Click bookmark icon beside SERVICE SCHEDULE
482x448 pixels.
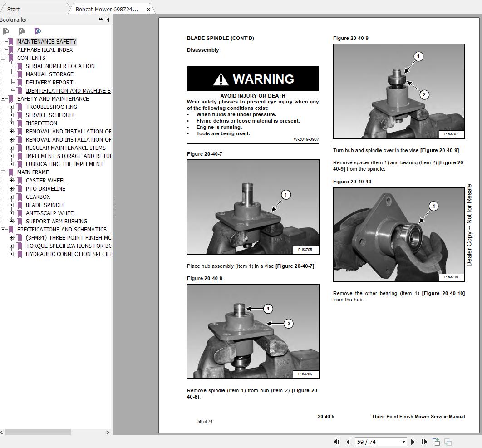pos(20,115)
